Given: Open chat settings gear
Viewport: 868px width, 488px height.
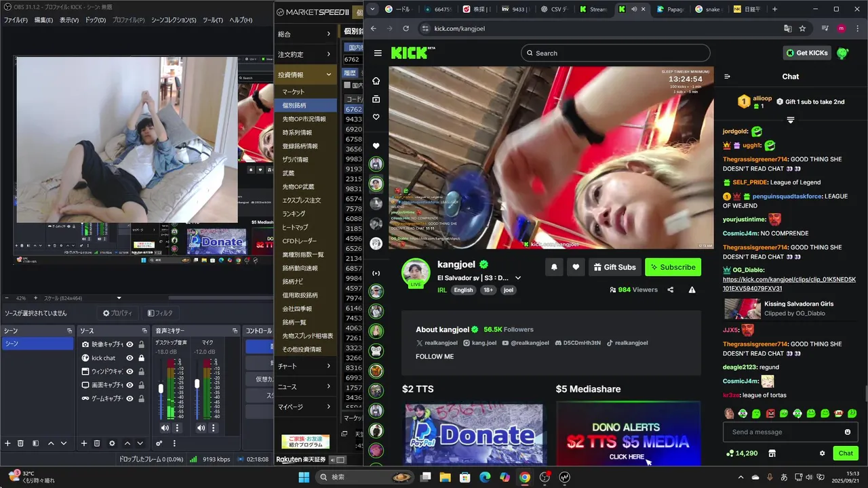Looking at the screenshot, I should [x=823, y=453].
